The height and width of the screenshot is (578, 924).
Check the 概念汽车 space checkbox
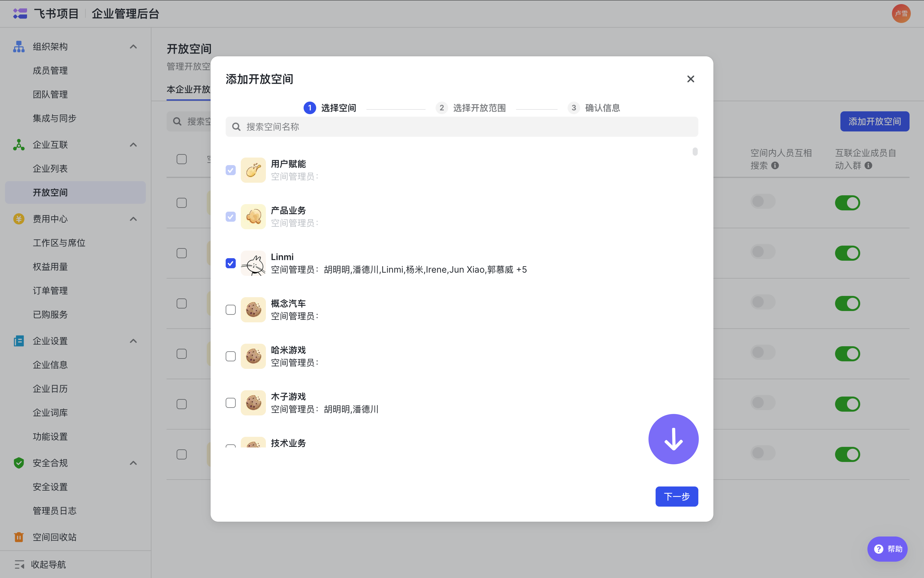[x=230, y=310]
